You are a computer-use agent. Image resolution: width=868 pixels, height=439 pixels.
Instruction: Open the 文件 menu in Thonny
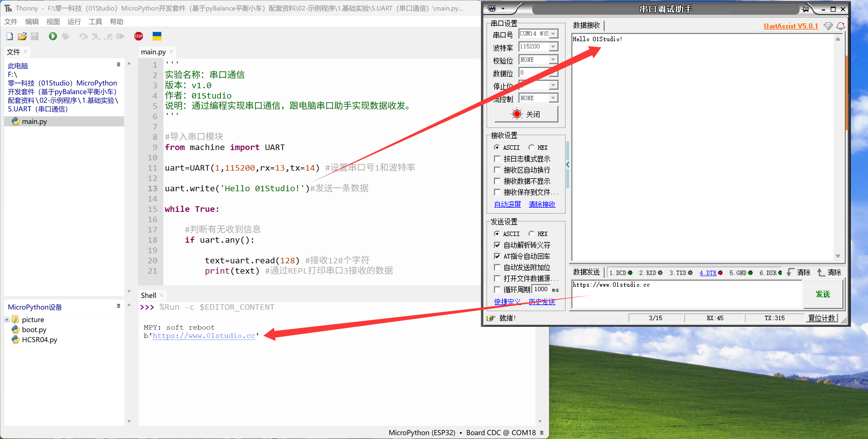11,21
